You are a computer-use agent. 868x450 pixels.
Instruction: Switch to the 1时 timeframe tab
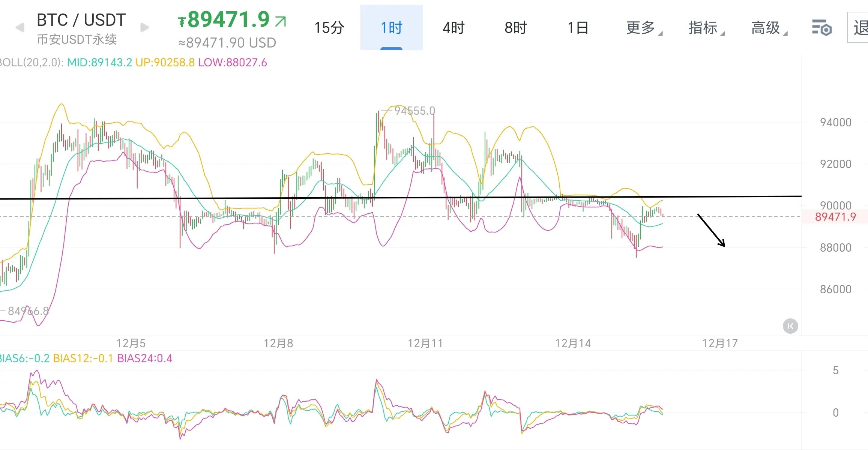pyautogui.click(x=391, y=28)
